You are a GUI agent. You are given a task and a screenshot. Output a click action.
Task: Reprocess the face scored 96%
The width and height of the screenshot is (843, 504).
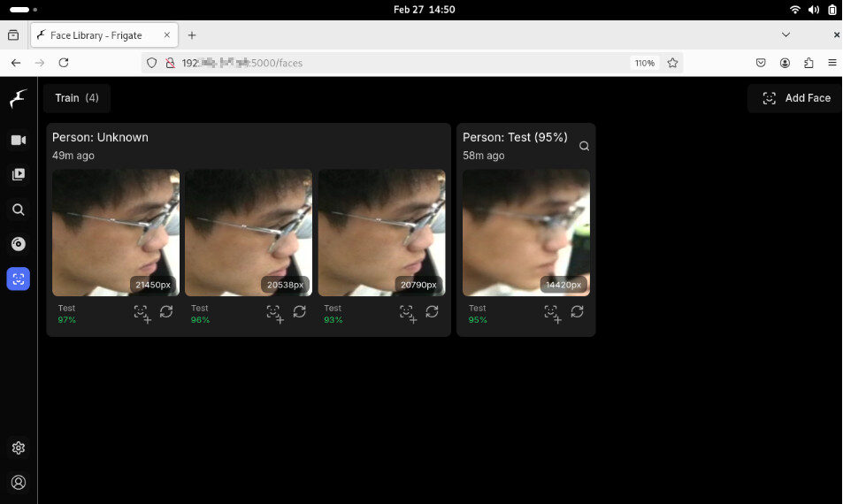point(299,312)
